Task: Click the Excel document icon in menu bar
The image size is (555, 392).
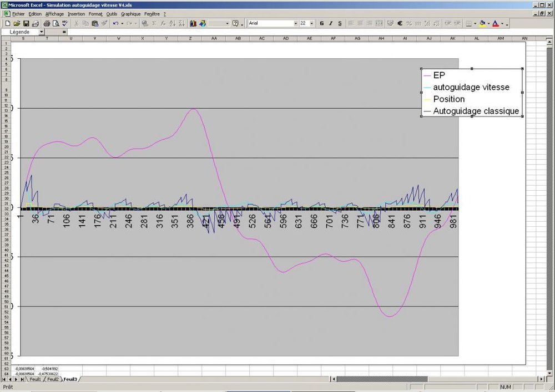Action: [x=7, y=14]
